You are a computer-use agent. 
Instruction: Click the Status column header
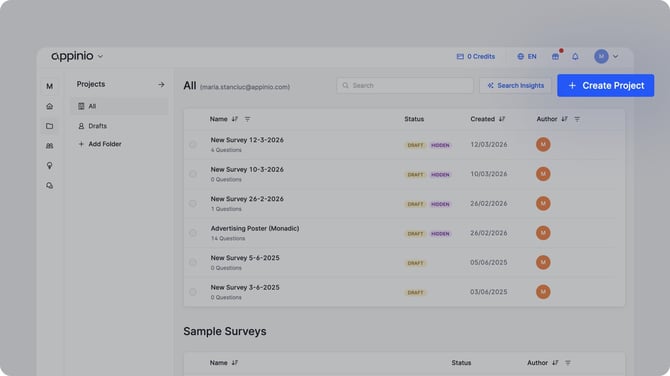(x=414, y=119)
